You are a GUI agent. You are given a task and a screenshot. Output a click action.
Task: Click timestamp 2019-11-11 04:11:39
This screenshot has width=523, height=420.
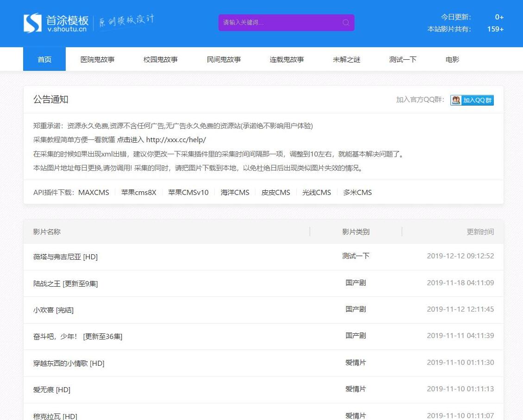(x=461, y=335)
